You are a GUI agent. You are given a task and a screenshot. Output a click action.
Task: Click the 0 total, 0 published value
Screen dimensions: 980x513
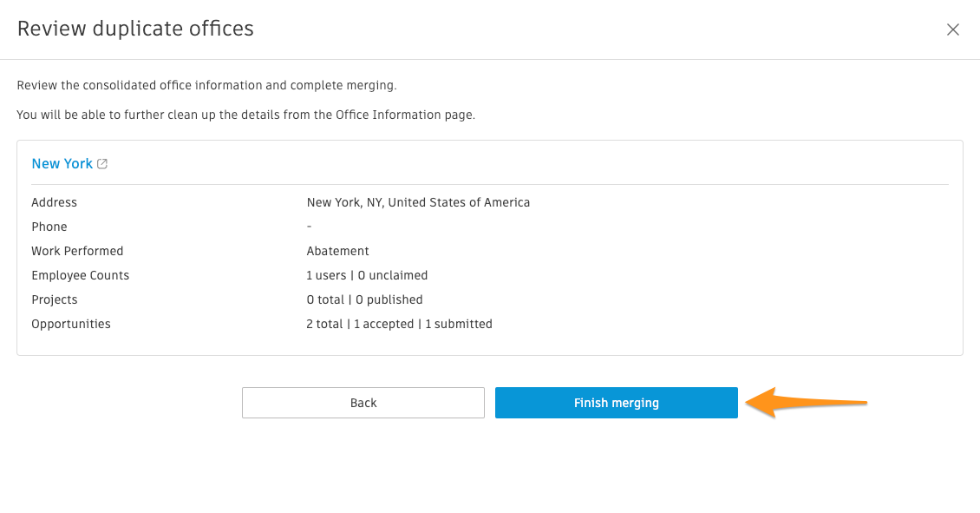tap(364, 300)
